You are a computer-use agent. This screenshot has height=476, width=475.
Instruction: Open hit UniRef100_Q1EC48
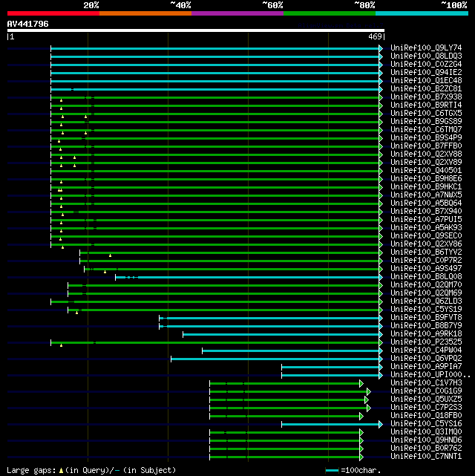[426, 81]
